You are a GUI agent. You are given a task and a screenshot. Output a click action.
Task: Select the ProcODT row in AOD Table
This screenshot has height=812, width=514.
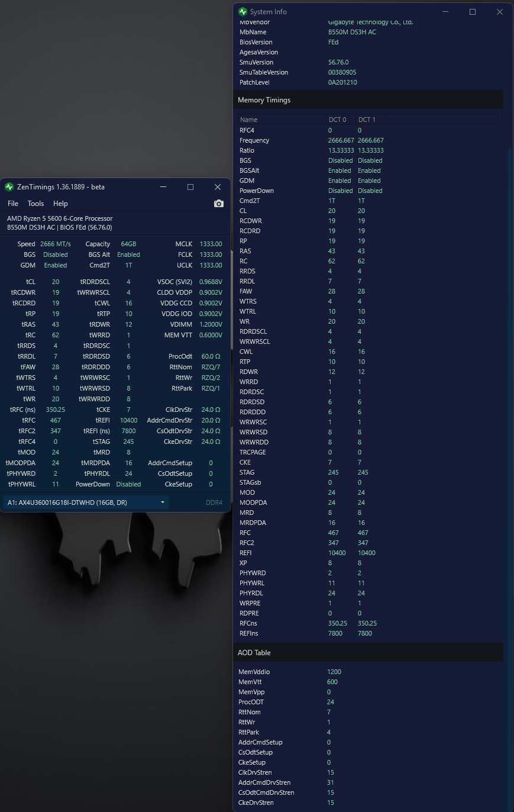pyautogui.click(x=368, y=702)
